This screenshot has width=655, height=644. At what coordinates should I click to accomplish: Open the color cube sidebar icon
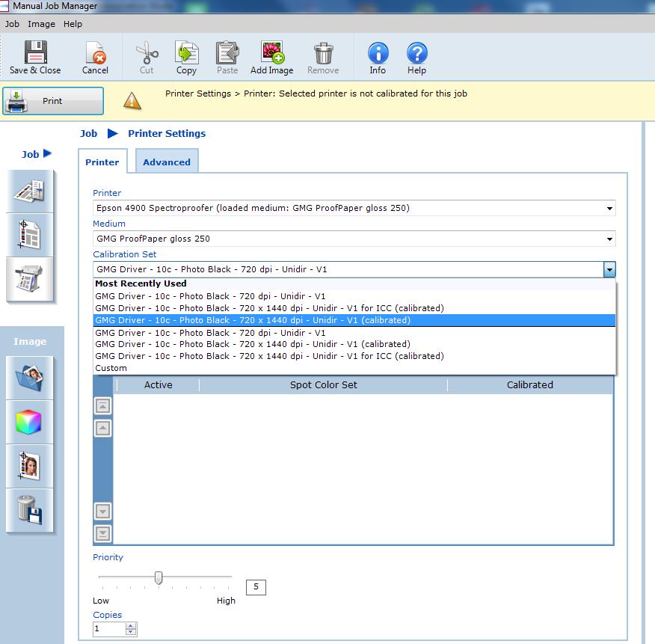coord(30,422)
